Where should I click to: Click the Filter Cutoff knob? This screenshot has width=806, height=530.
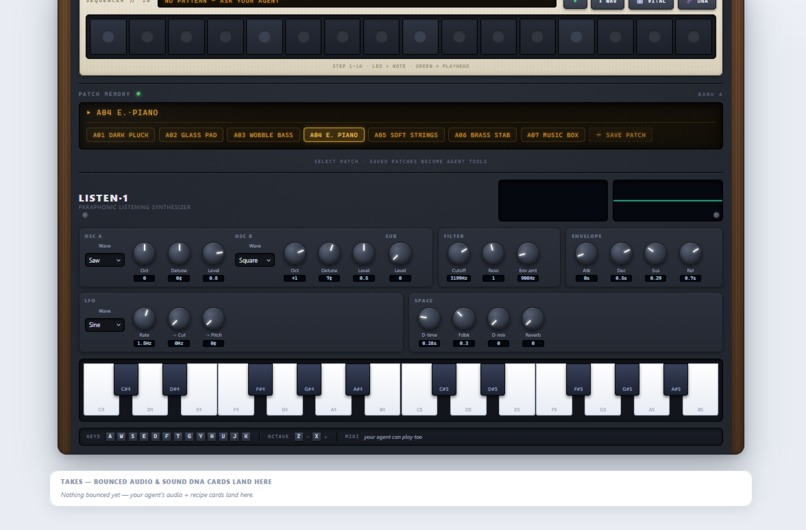(x=459, y=253)
